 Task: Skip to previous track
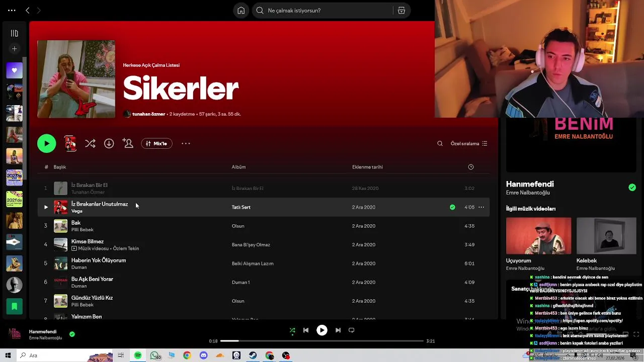(x=306, y=330)
